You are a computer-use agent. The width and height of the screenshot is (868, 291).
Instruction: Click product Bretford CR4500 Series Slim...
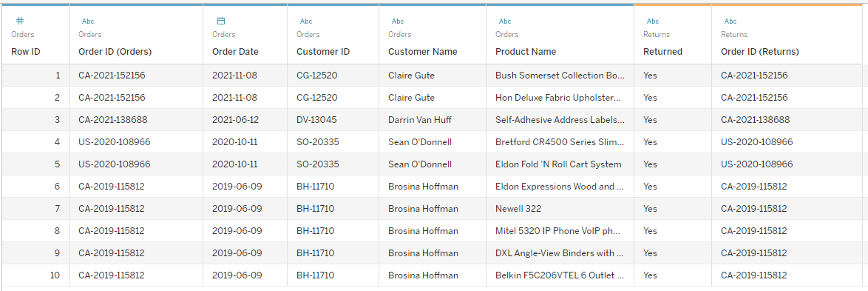560,142
